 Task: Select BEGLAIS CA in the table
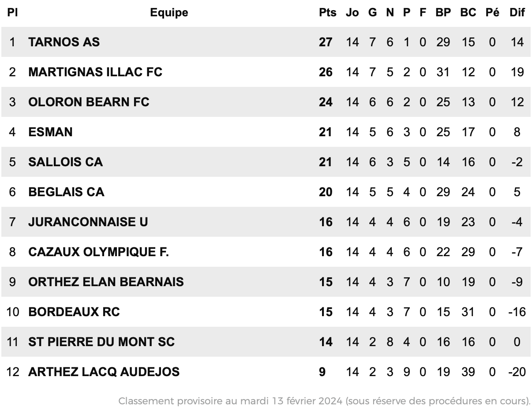click(x=66, y=192)
